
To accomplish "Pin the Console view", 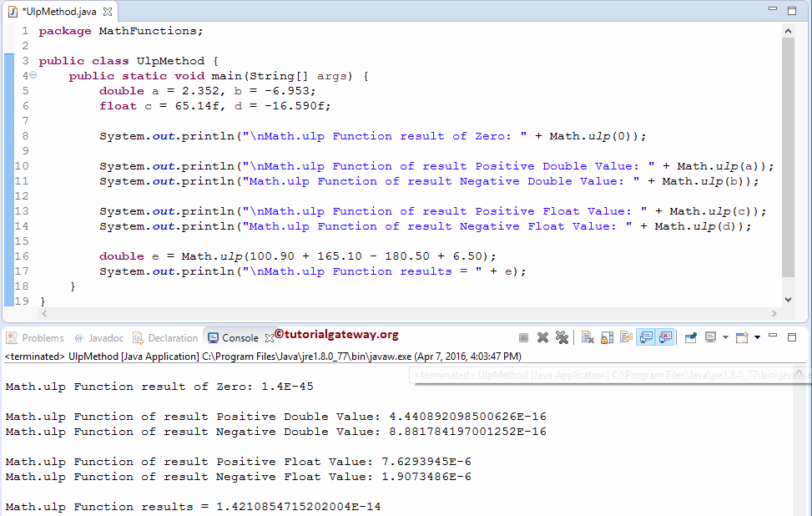I will click(x=690, y=336).
